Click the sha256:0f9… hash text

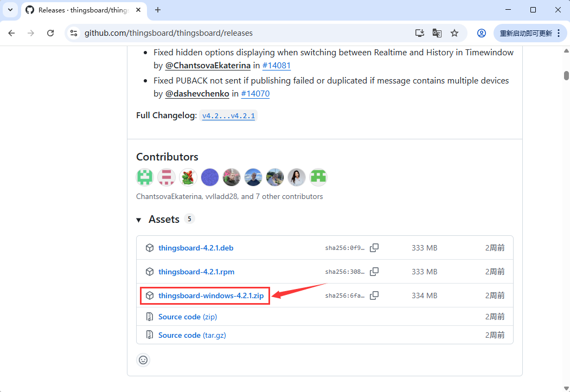click(x=344, y=248)
